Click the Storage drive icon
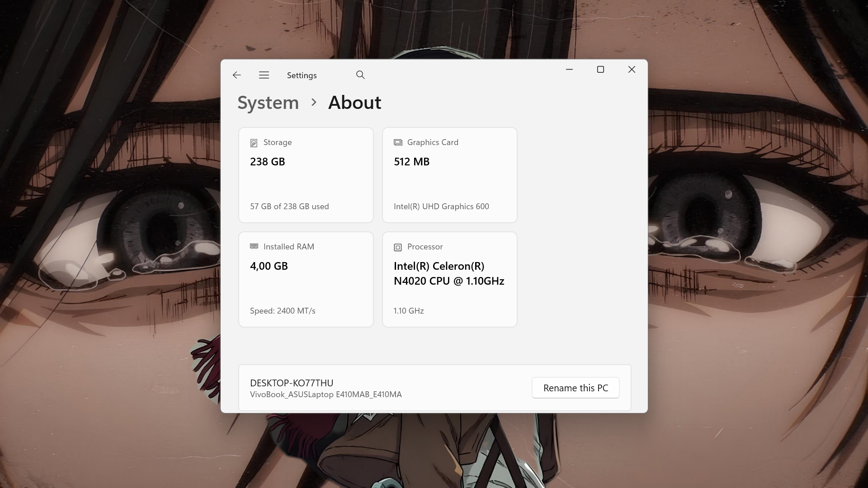 [x=254, y=143]
